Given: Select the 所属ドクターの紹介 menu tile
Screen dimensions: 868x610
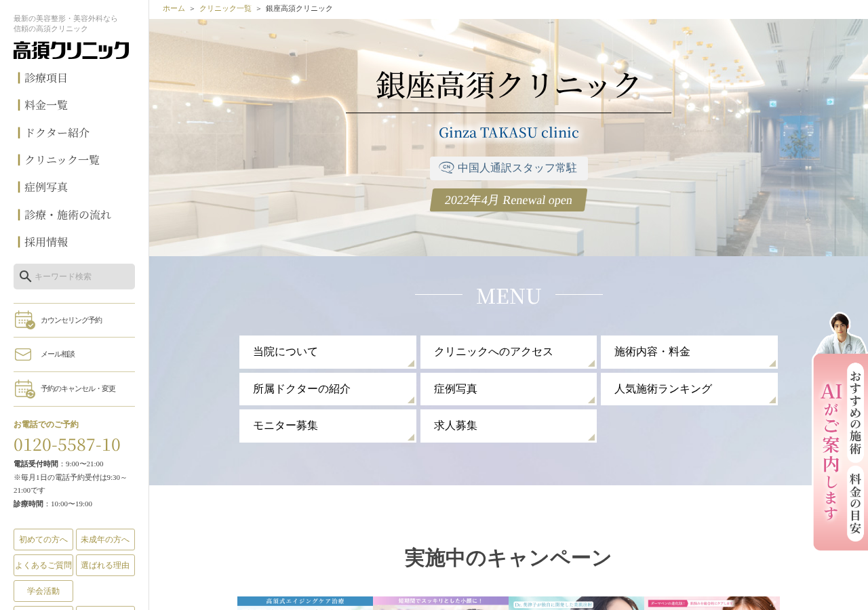Looking at the screenshot, I should (x=328, y=389).
